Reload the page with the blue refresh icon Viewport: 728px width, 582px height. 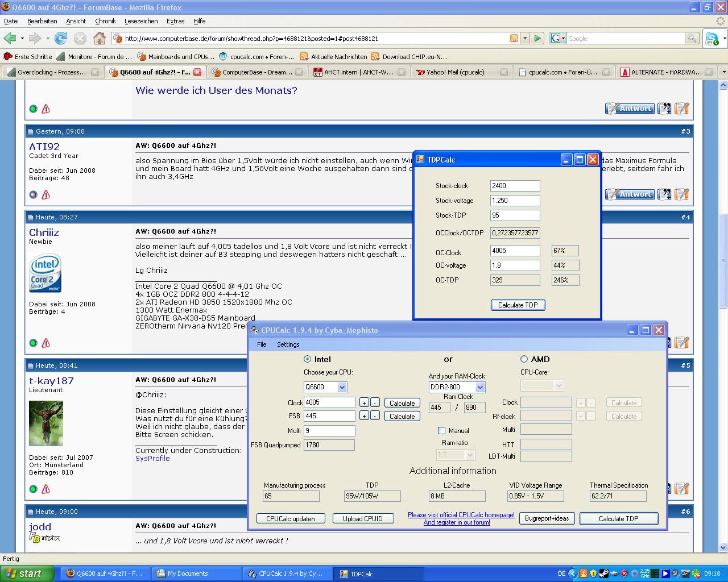coord(61,38)
